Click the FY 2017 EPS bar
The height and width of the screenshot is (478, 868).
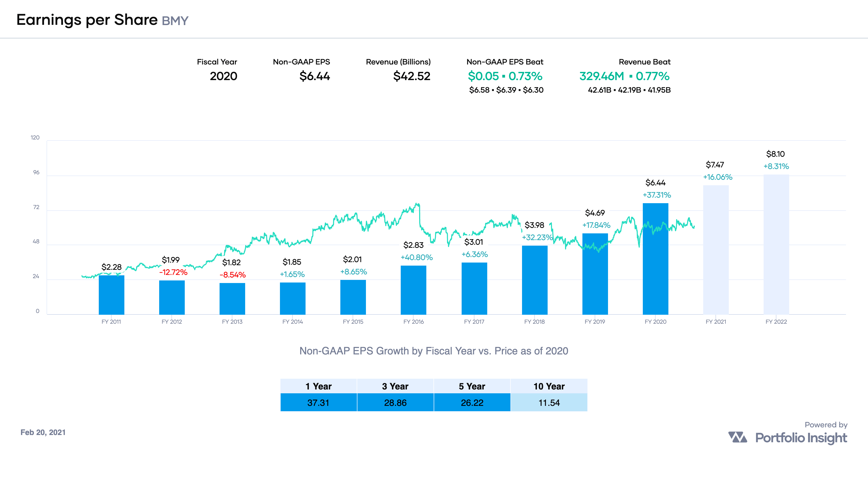pos(474,288)
